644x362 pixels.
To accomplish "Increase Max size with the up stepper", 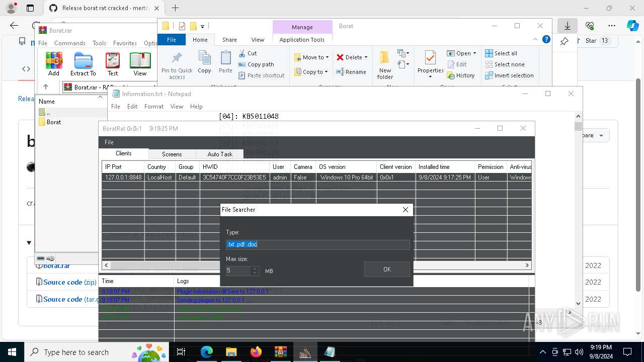I will [255, 268].
